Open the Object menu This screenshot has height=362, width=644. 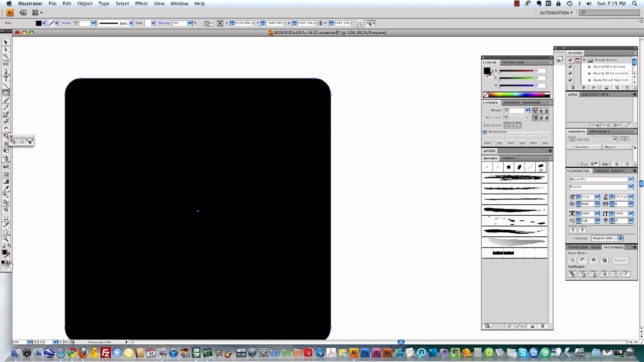[x=85, y=4]
